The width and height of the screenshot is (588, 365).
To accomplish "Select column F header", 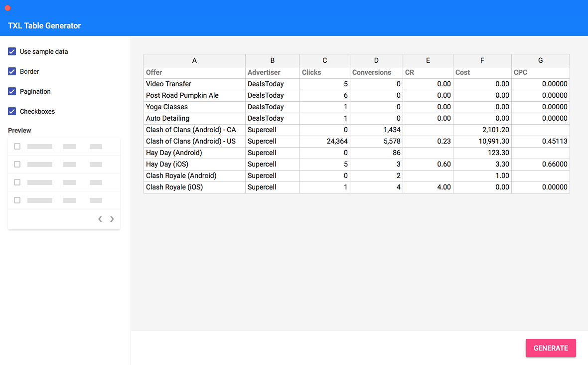I will [482, 60].
